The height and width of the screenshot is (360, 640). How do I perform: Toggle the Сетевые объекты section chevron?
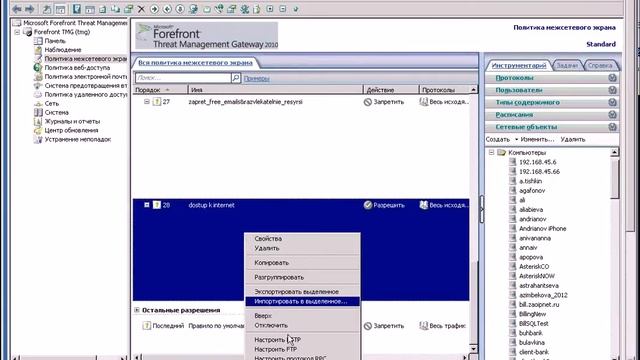pos(612,127)
